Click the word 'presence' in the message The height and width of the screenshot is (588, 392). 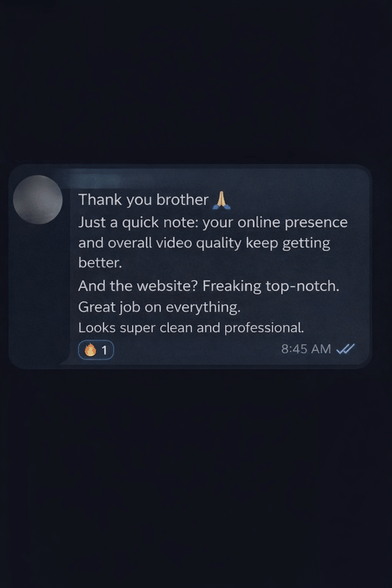pos(316,223)
